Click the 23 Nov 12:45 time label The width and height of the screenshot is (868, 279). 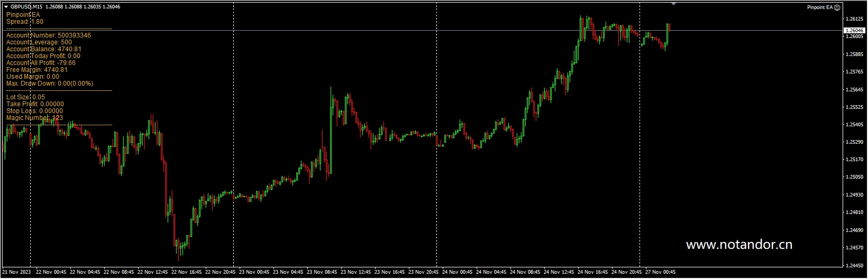point(355,272)
